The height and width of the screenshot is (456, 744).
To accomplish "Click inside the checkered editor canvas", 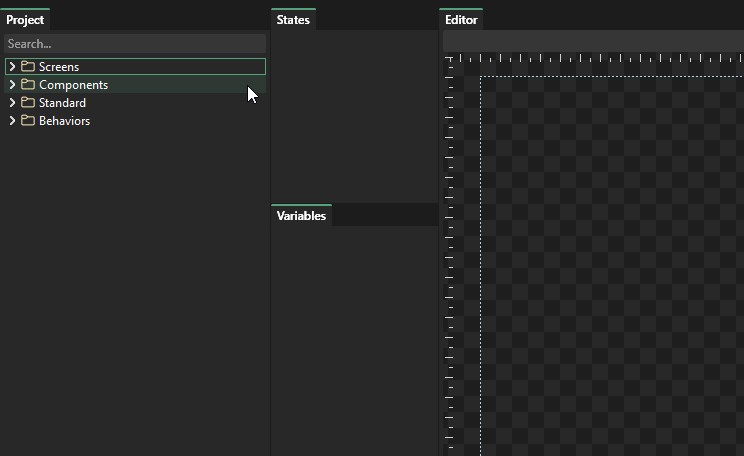I will click(x=610, y=260).
